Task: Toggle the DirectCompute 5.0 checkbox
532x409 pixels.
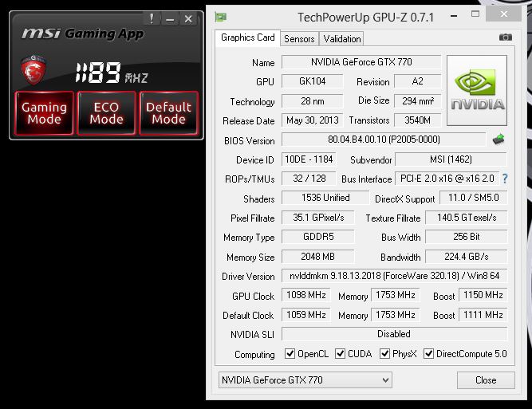Action: [x=429, y=354]
